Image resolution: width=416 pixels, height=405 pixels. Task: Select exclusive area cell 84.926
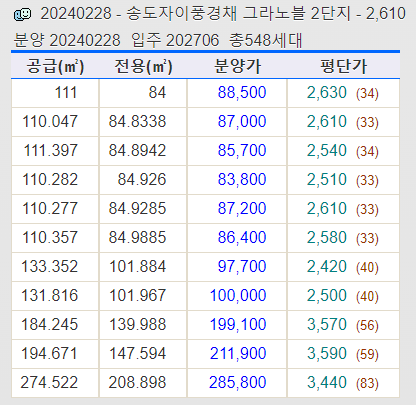pos(142,179)
